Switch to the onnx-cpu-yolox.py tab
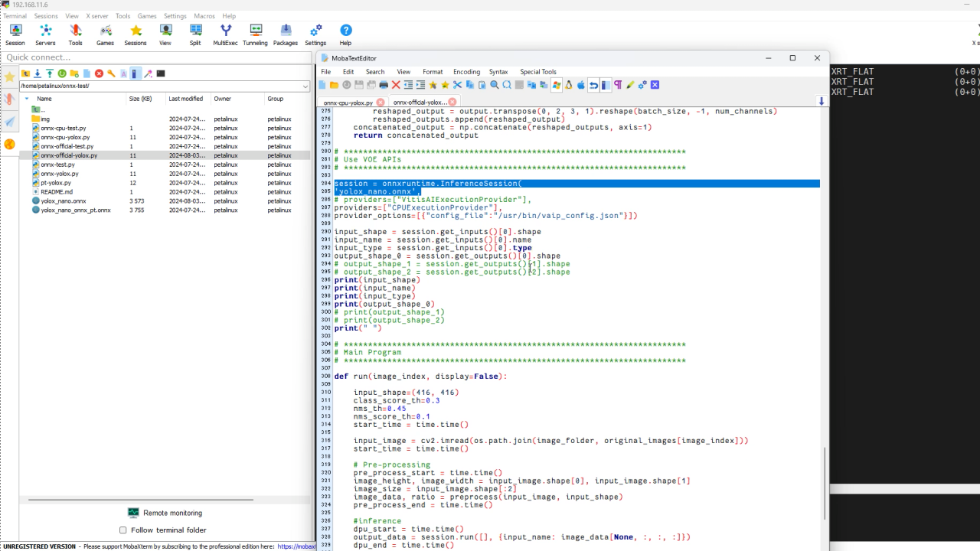The width and height of the screenshot is (980, 551). point(348,103)
